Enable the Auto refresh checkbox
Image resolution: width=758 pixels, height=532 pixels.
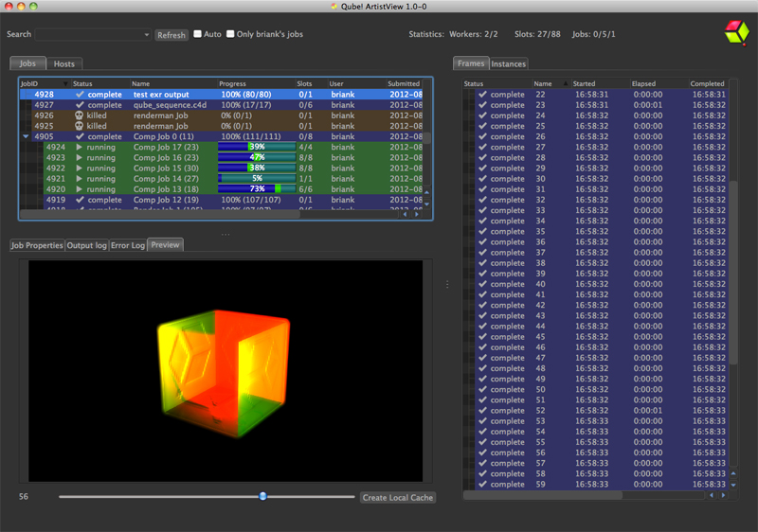click(197, 34)
